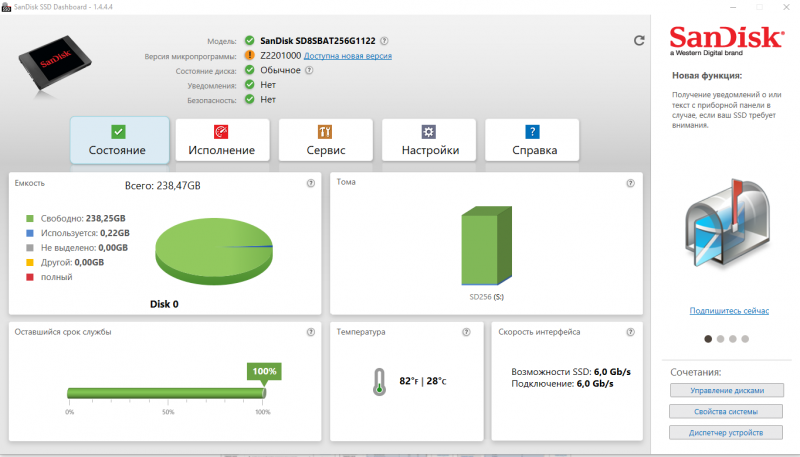
Task: Open Доступна новая версия firmware link
Action: click(348, 56)
